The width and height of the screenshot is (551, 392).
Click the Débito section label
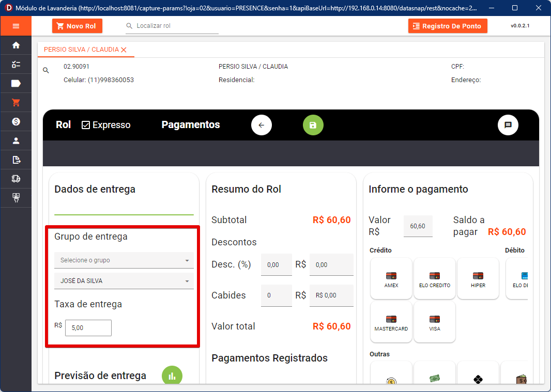point(515,250)
